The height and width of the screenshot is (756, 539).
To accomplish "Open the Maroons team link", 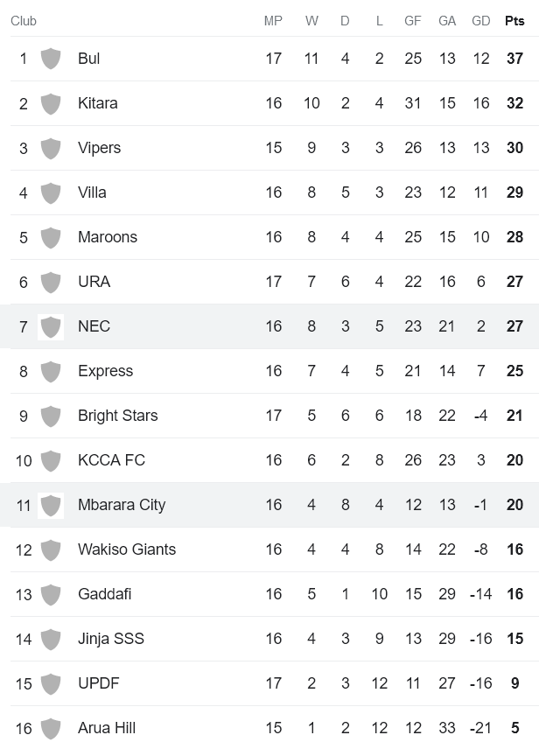I will coord(108,237).
